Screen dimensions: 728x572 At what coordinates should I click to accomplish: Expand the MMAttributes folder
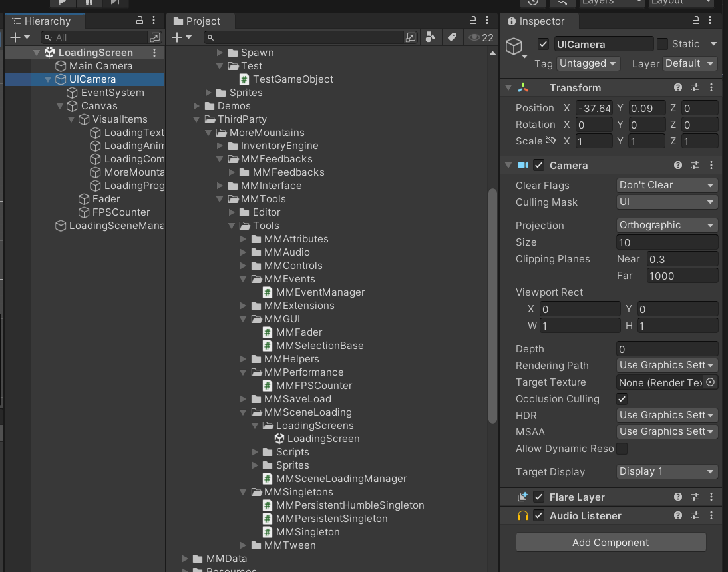[x=243, y=239]
